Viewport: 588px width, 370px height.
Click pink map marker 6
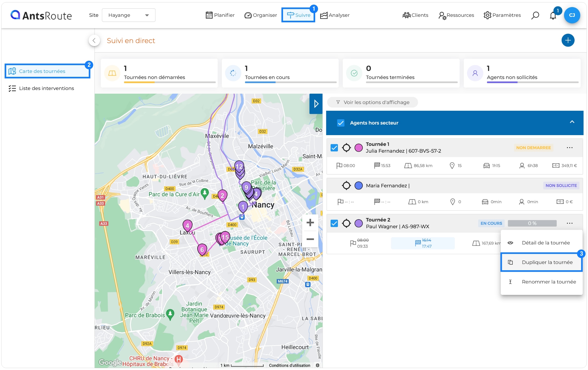tap(202, 250)
